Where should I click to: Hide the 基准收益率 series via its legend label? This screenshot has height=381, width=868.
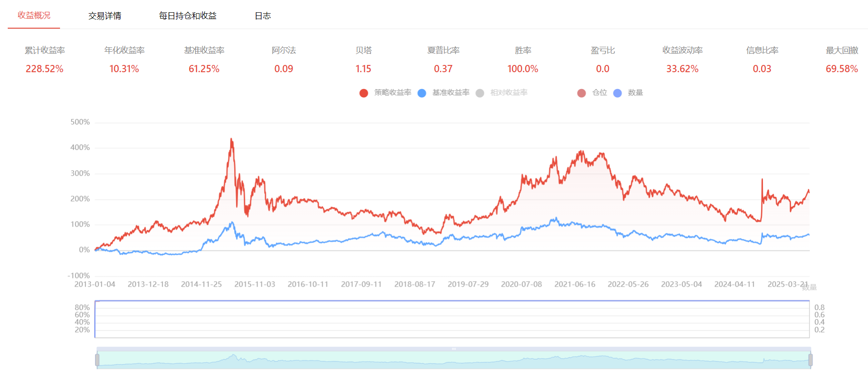451,93
